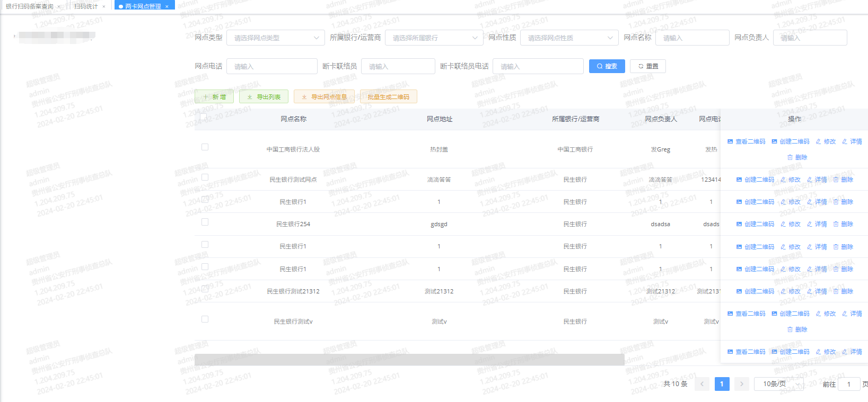Screen dimensions: 868x402
Task: Edit the 中国工商银行法人股 row via 修改
Action: tap(826, 141)
